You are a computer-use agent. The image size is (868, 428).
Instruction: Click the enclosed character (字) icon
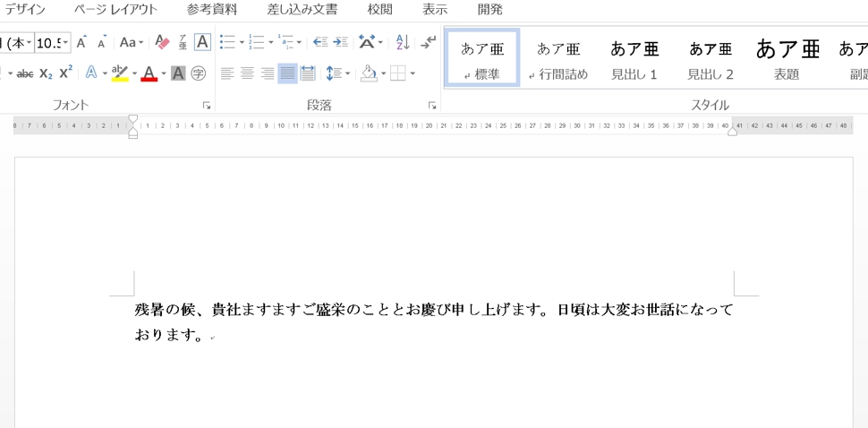[199, 73]
